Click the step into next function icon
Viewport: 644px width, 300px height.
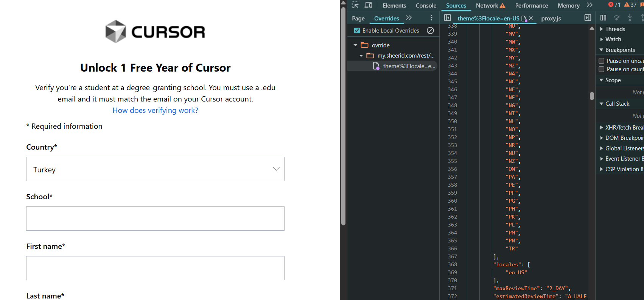630,18
